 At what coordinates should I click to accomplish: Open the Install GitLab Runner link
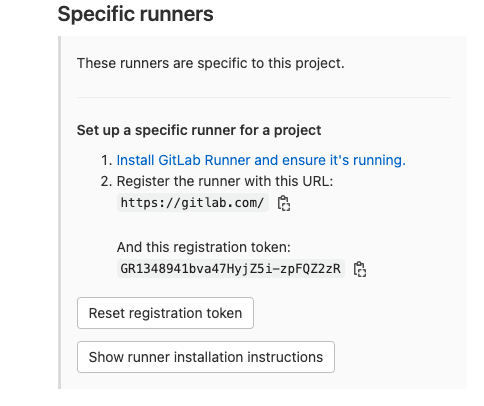click(x=261, y=160)
